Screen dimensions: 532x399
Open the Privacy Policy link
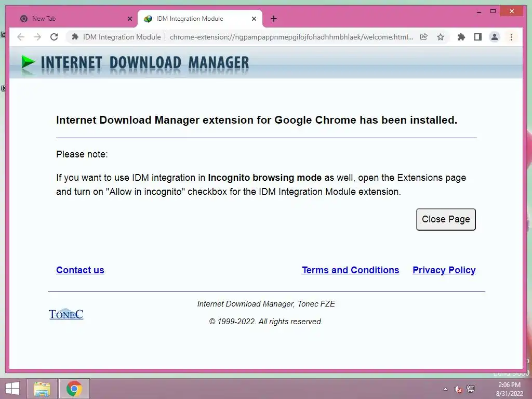(444, 270)
